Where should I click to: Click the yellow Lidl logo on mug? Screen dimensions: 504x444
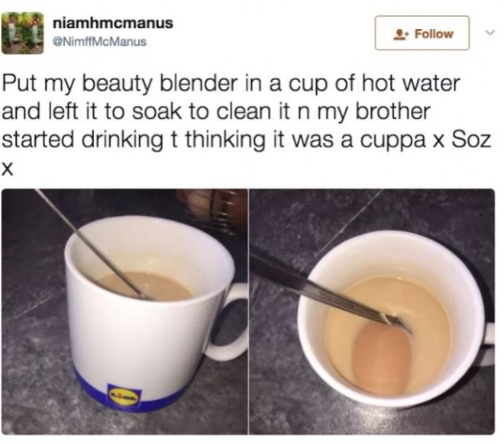tap(124, 394)
